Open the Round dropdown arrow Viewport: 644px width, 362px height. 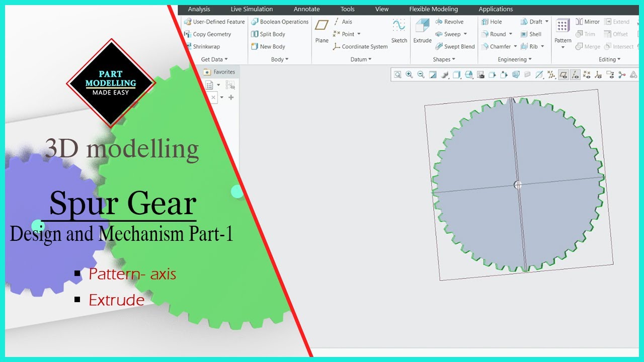511,34
